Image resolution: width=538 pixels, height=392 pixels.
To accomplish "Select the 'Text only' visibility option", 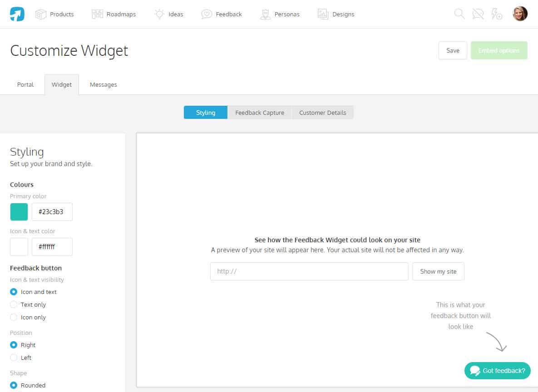I will [14, 304].
